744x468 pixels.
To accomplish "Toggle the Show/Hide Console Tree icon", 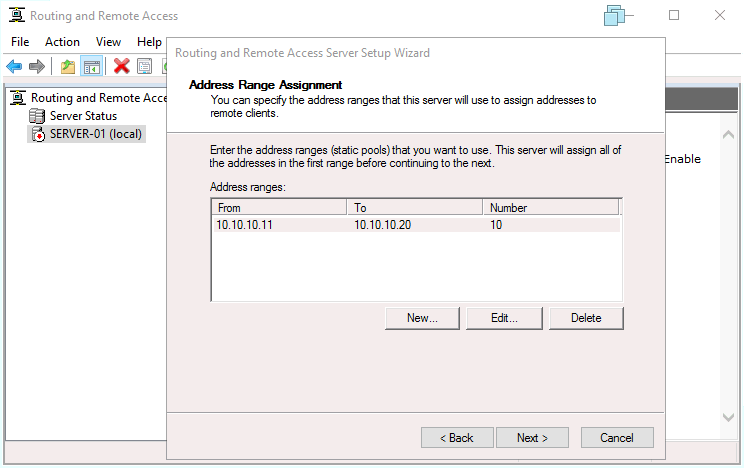I will pos(91,66).
